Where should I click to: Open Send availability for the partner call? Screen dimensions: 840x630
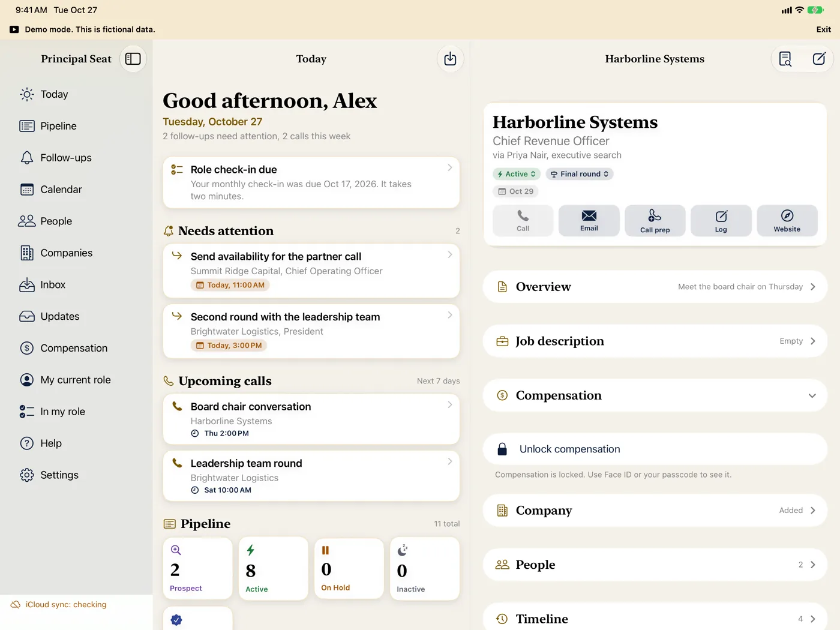coord(311,271)
